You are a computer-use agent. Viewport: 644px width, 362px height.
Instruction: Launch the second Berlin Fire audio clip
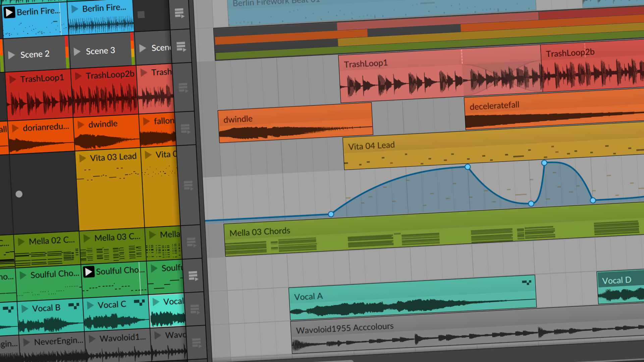coord(75,9)
